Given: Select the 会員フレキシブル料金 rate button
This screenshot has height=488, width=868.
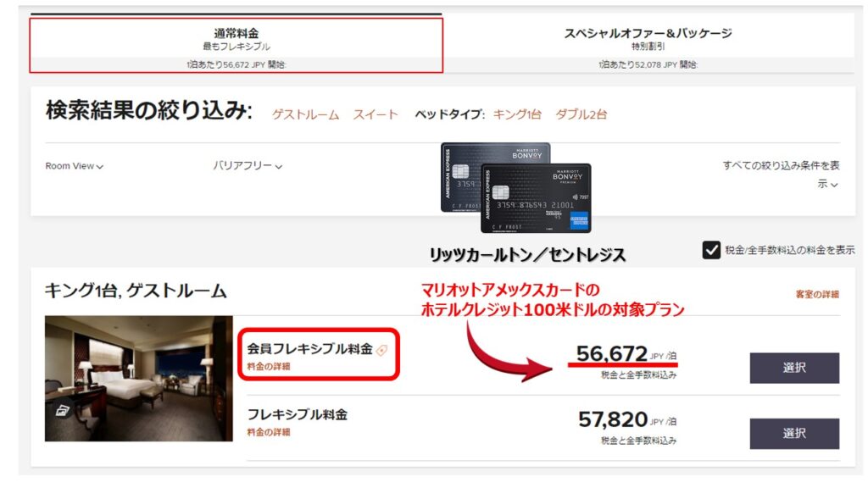Looking at the screenshot, I should (794, 368).
